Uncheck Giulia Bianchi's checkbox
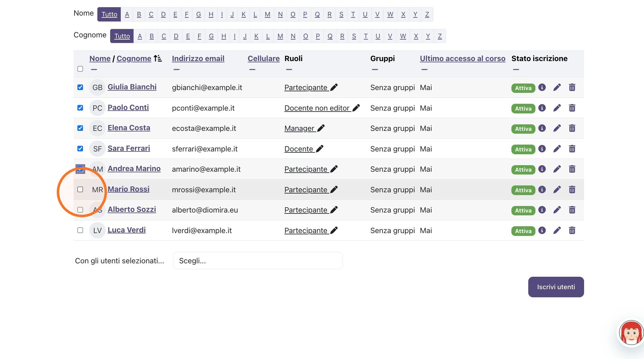This screenshot has width=644, height=359. [x=80, y=87]
